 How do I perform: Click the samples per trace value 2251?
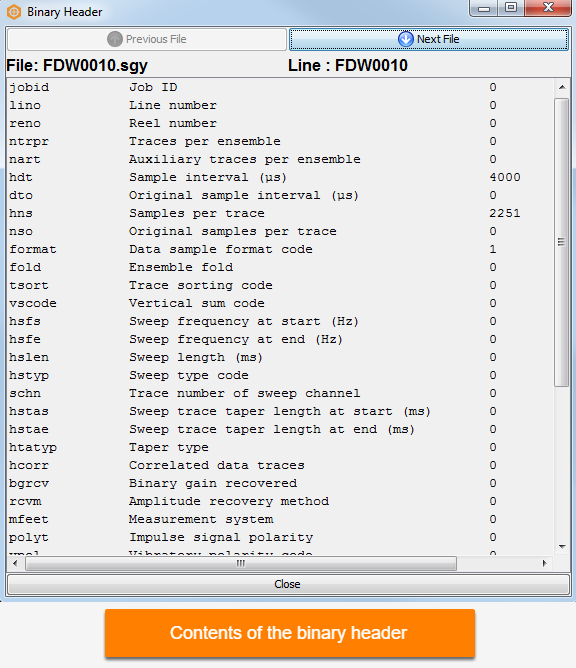(505, 213)
